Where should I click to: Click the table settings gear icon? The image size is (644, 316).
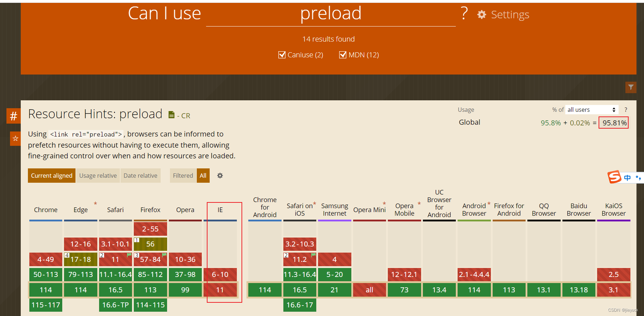point(220,176)
